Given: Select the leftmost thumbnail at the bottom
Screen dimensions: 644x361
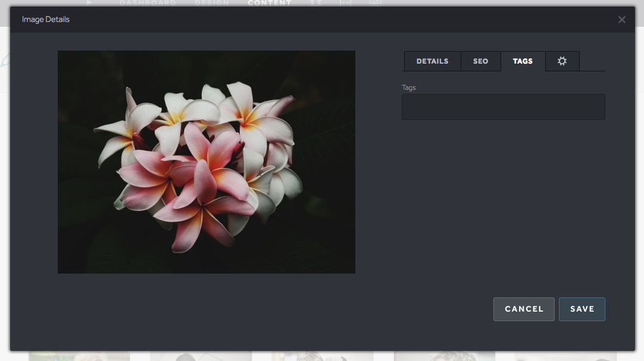Looking at the screenshot, I should pos(79,356).
